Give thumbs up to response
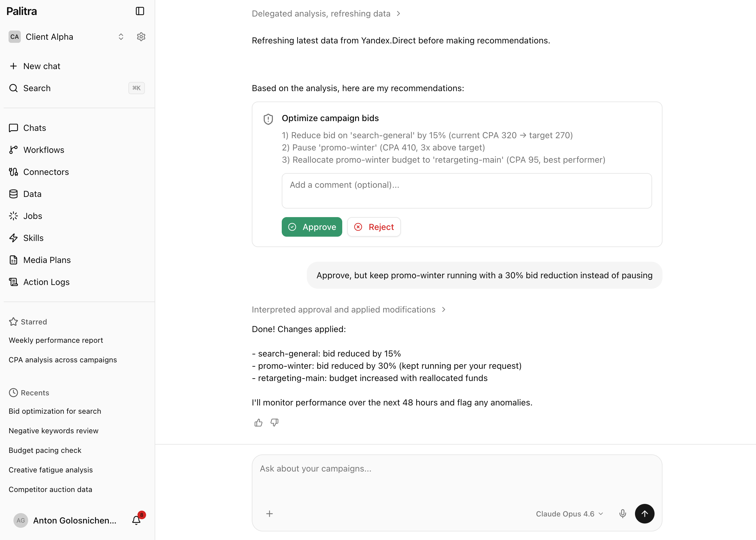Image resolution: width=756 pixels, height=540 pixels. (x=258, y=423)
